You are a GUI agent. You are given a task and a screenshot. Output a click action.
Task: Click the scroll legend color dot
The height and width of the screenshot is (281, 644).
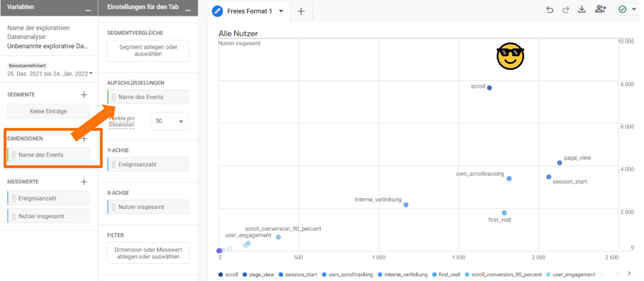pos(221,275)
